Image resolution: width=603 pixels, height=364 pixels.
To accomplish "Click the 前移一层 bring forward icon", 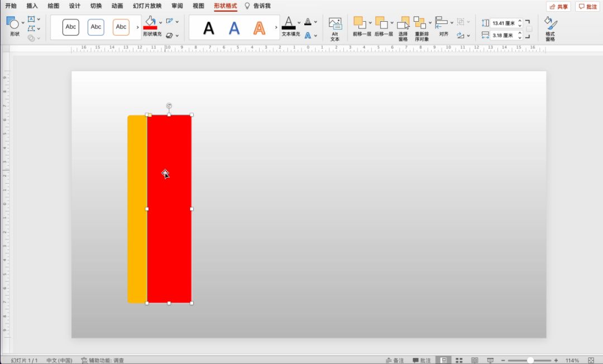I will click(x=360, y=22).
